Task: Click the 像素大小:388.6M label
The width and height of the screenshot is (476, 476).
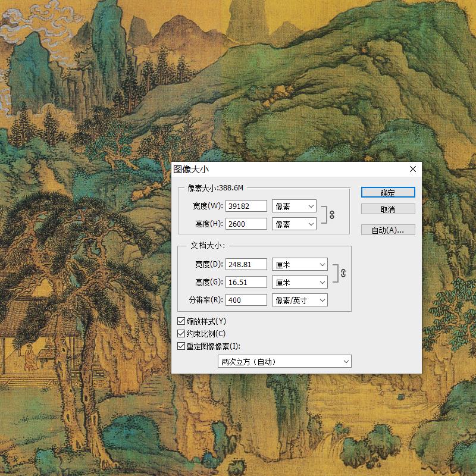Action: (x=215, y=188)
